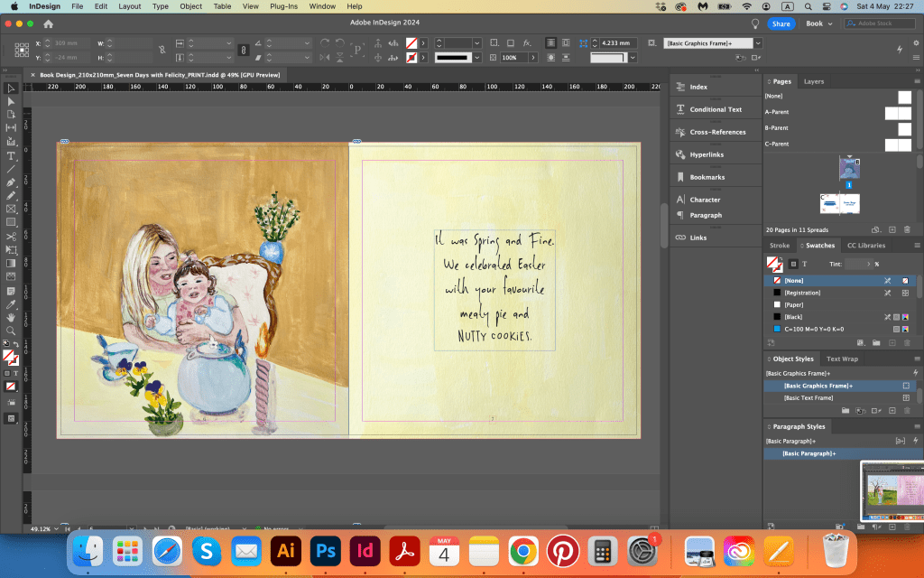924x578 pixels.
Task: Open the object style dropdown in control bar
Action: pos(758,43)
